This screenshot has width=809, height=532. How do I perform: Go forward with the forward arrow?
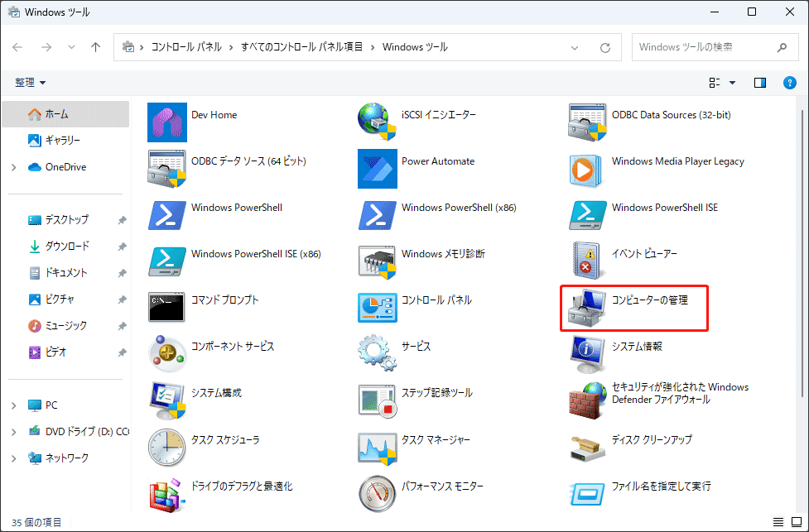pyautogui.click(x=46, y=47)
